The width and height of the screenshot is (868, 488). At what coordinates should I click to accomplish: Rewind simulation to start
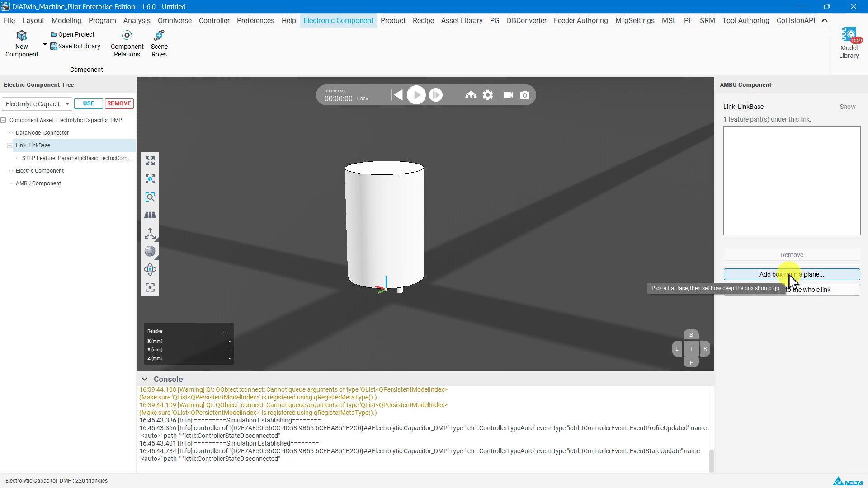(x=397, y=95)
